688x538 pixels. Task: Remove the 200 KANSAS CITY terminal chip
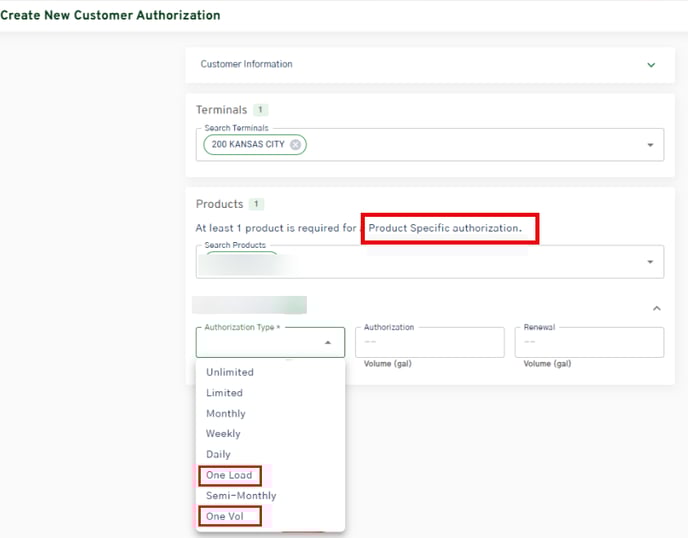point(295,145)
